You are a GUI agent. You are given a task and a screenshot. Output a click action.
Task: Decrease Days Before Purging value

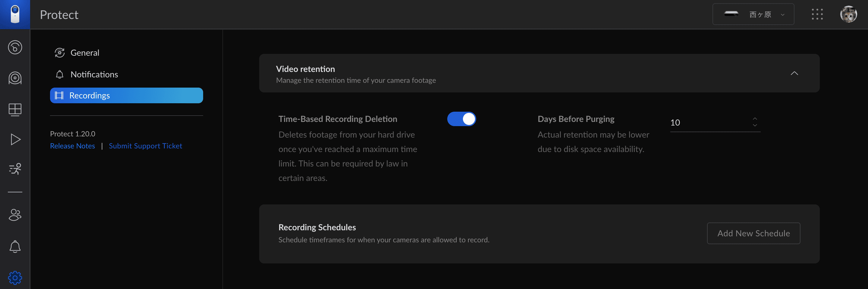755,126
